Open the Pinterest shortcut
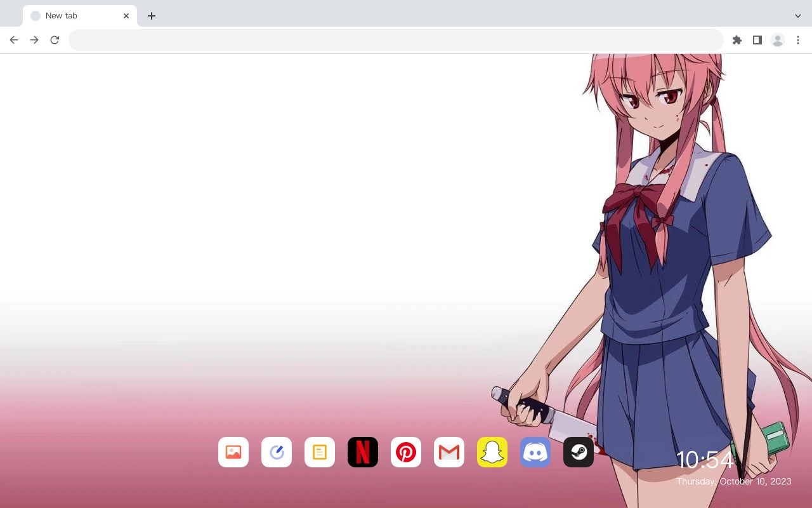This screenshot has width=812, height=508. point(406,452)
